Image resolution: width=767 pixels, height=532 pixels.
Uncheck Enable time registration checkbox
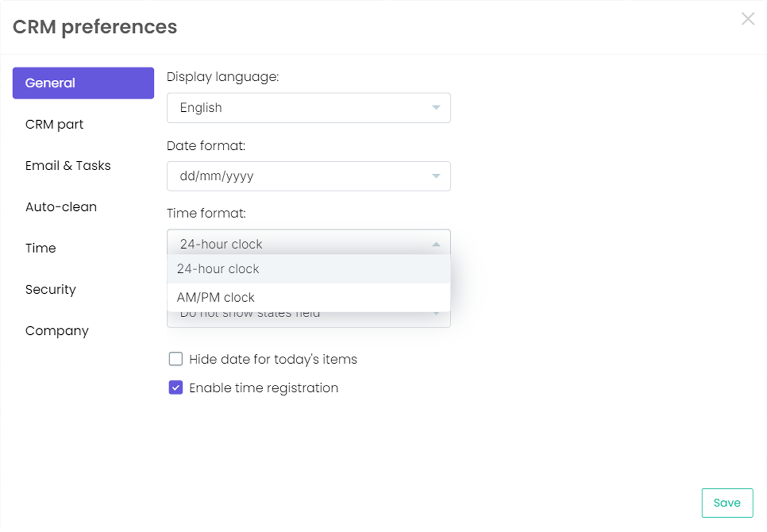click(176, 387)
